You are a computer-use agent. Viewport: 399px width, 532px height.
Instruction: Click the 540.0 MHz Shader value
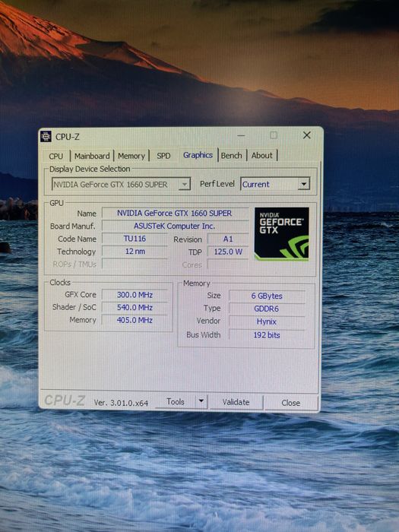pos(135,307)
